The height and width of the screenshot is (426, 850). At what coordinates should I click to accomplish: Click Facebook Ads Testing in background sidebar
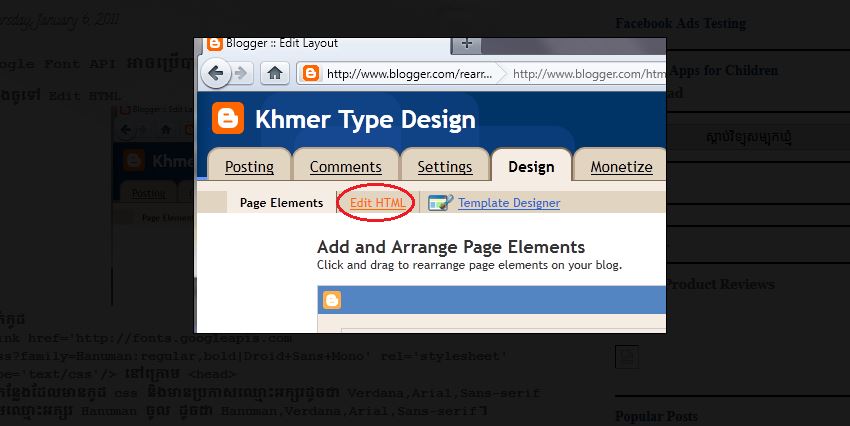pyautogui.click(x=680, y=23)
